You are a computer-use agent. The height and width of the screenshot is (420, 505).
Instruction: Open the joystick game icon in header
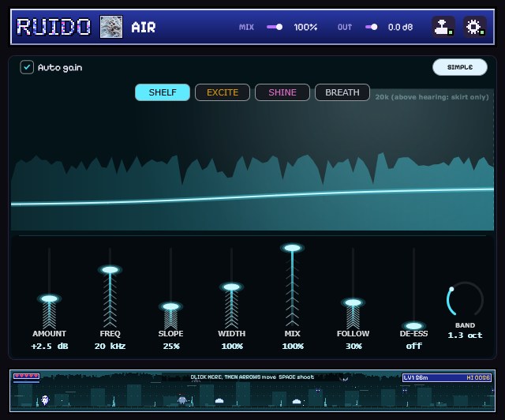pyautogui.click(x=443, y=27)
